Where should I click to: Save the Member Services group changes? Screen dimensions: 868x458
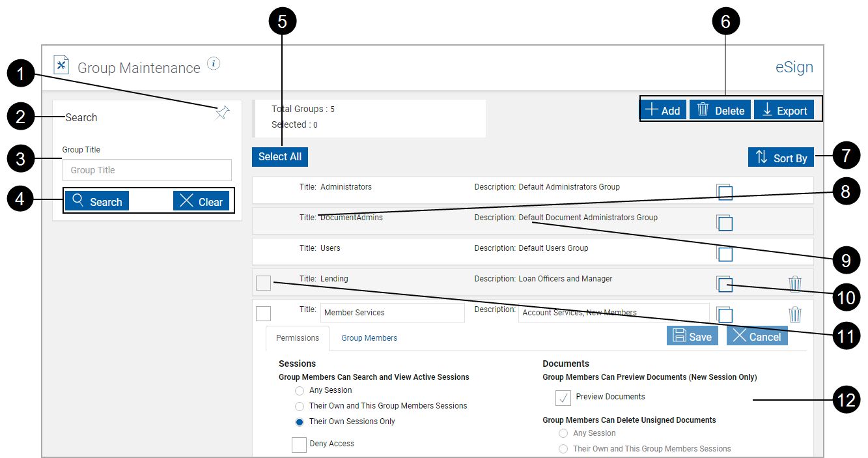(692, 336)
